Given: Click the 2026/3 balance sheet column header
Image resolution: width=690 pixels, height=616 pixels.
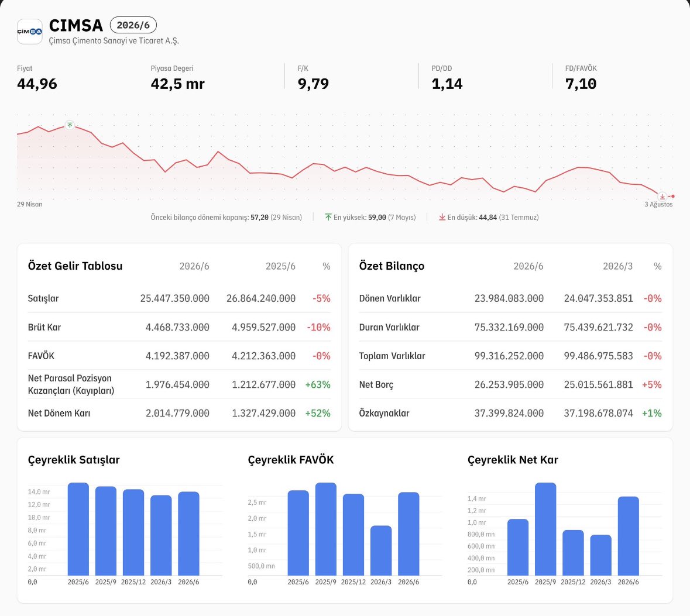Looking at the screenshot, I should (x=617, y=266).
